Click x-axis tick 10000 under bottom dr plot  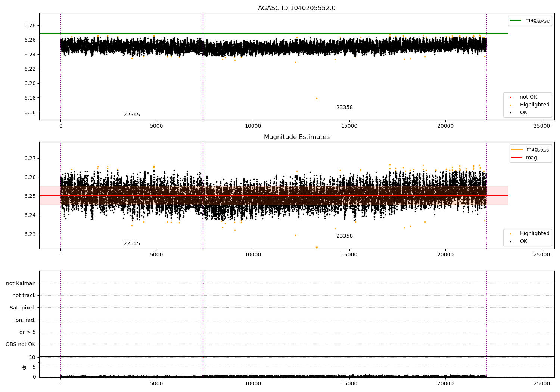point(253,383)
